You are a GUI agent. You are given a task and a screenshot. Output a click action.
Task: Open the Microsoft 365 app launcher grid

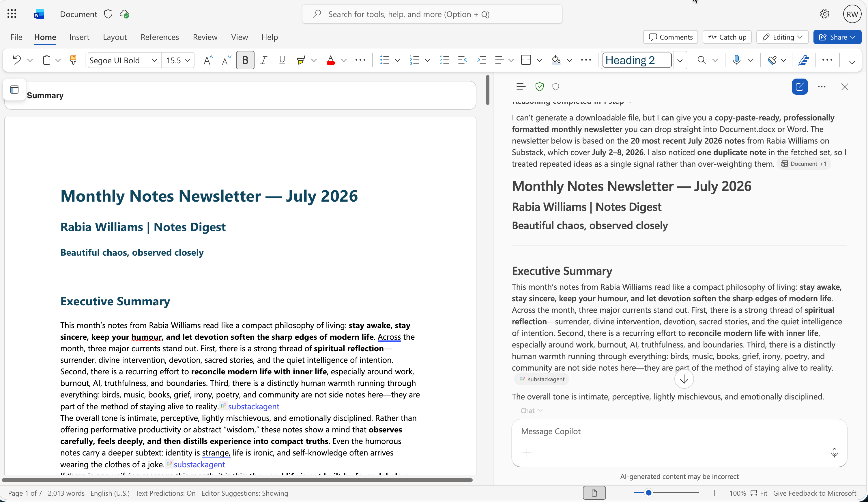[12, 14]
